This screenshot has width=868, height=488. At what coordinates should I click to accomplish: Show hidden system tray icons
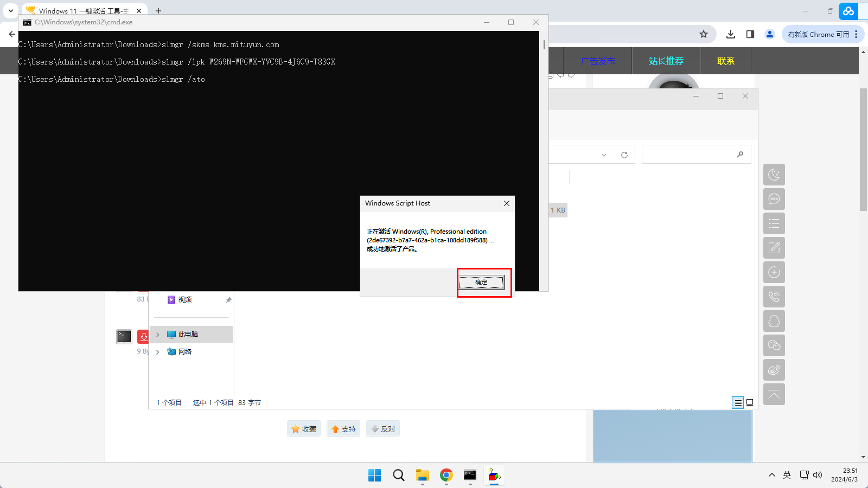(771, 475)
